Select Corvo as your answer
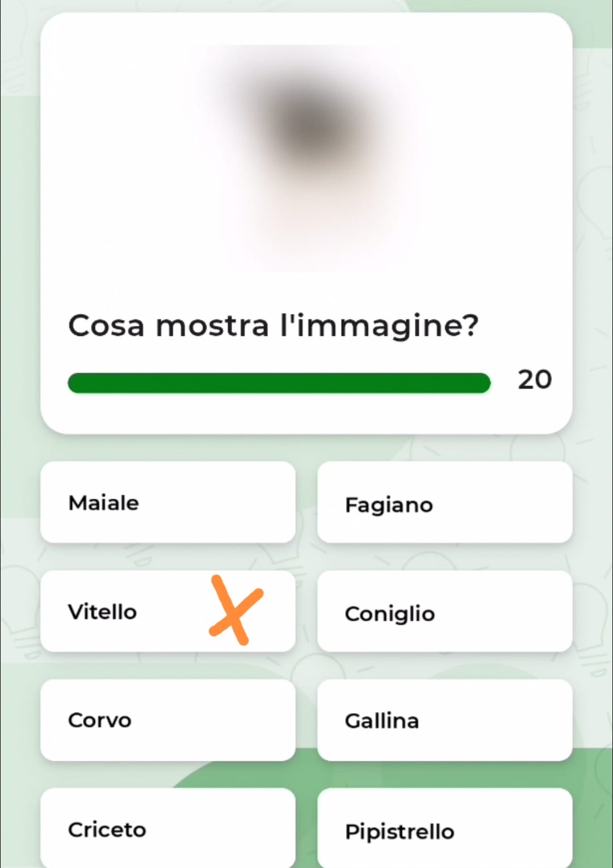Screen dimensions: 613x868 point(168,720)
